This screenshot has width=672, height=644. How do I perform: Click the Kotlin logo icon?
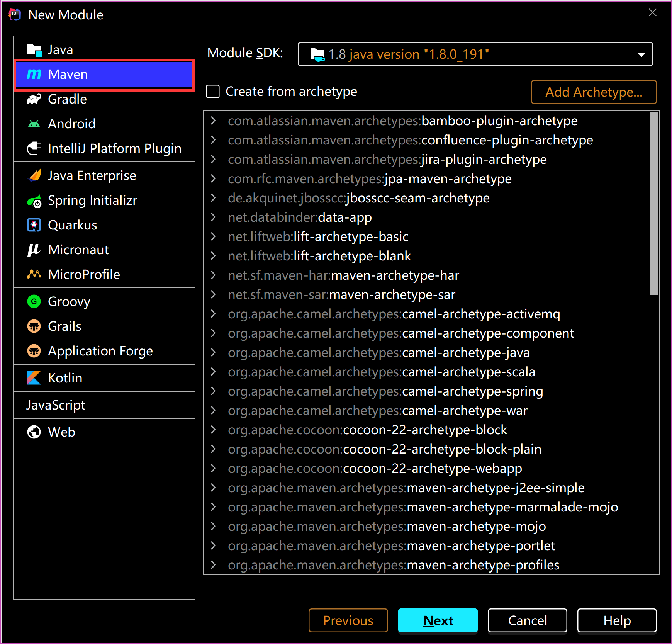coord(34,378)
